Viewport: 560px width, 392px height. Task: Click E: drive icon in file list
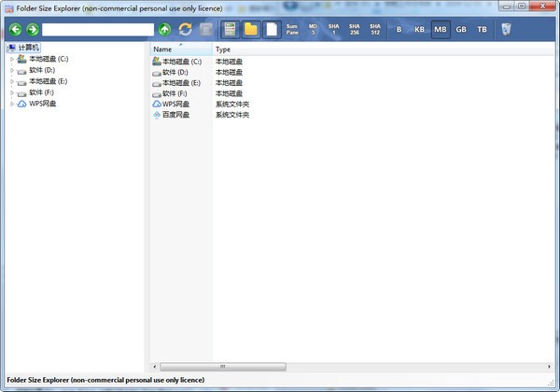[x=157, y=84]
